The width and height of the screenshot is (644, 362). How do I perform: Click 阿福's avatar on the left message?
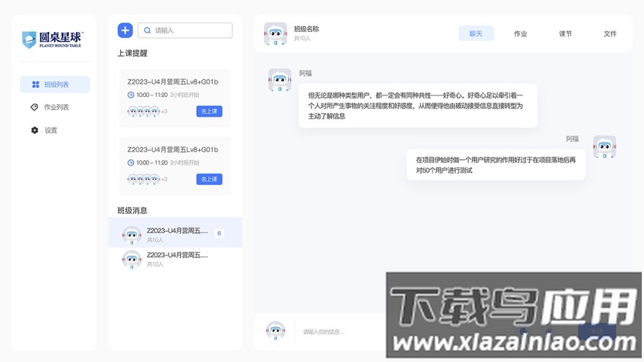click(x=279, y=80)
